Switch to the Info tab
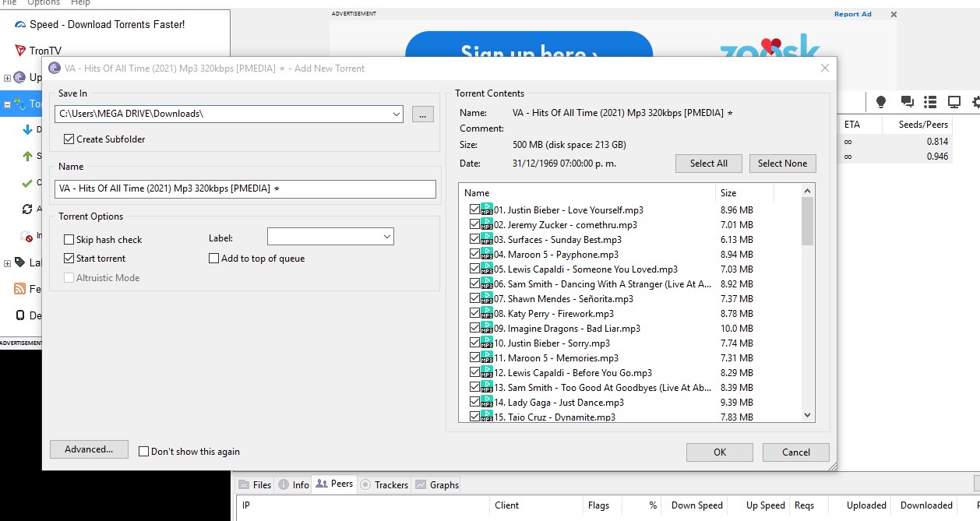The image size is (980, 521). tap(294, 484)
